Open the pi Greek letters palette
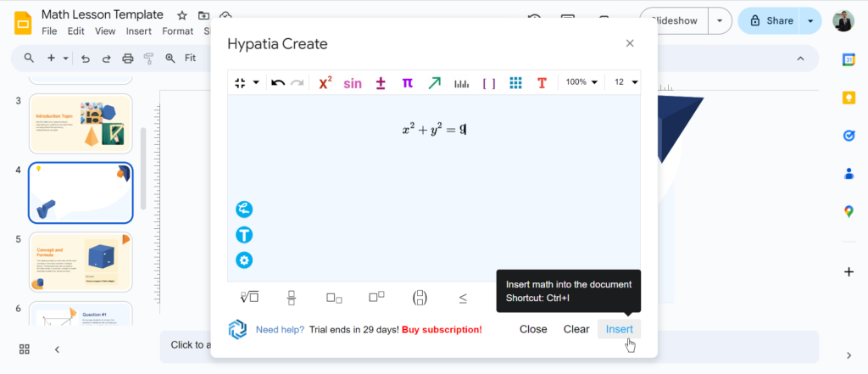The width and height of the screenshot is (868, 374). (407, 82)
